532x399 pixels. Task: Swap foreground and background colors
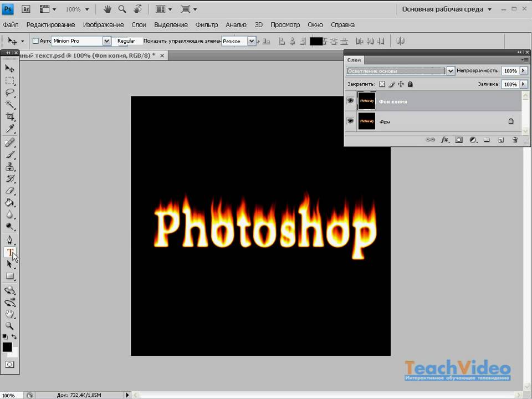pos(14,336)
